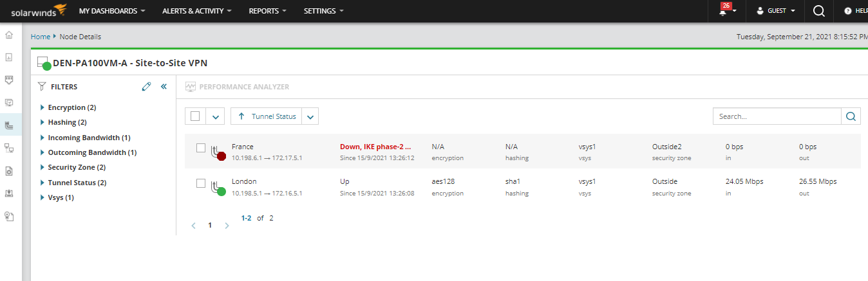Click the Down, IKE phase-2 status text
This screenshot has width=868, height=281.
click(x=375, y=147)
